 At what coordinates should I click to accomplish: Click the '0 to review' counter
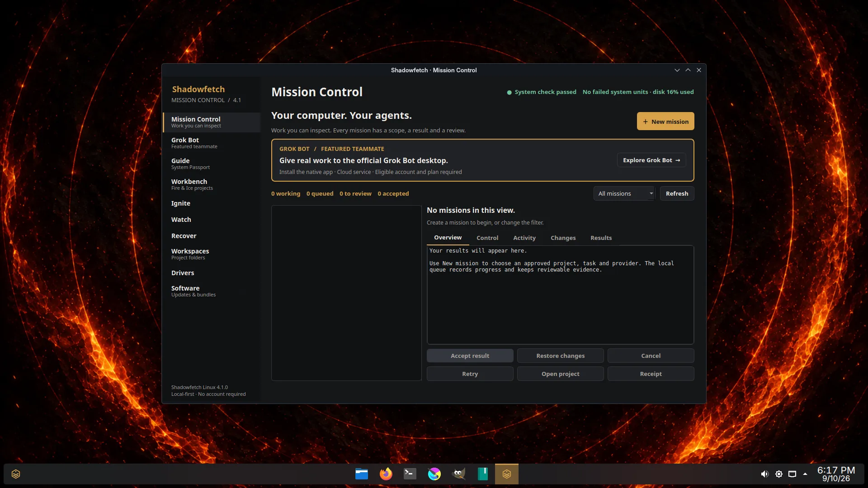[355, 193]
